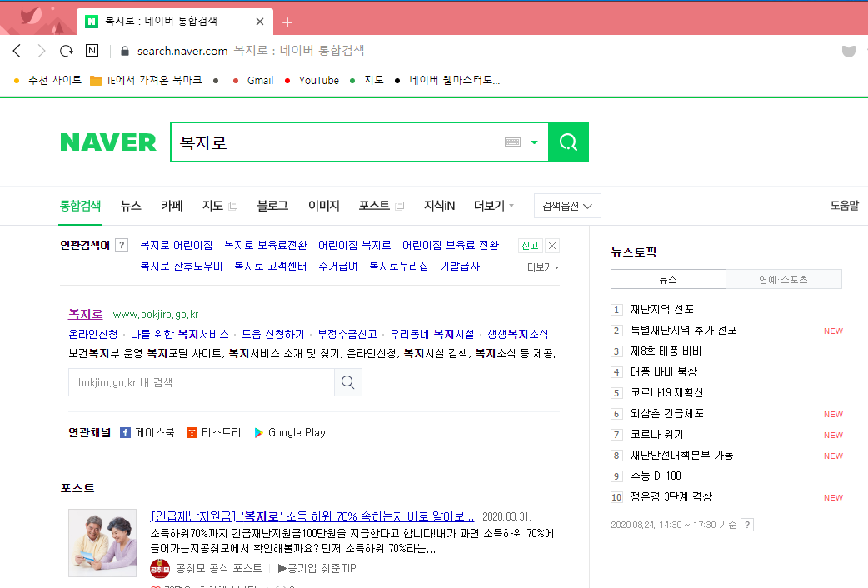Screen dimensions: 868x588
Task: Click the address bar URL search.naver.com
Action: pos(182,51)
